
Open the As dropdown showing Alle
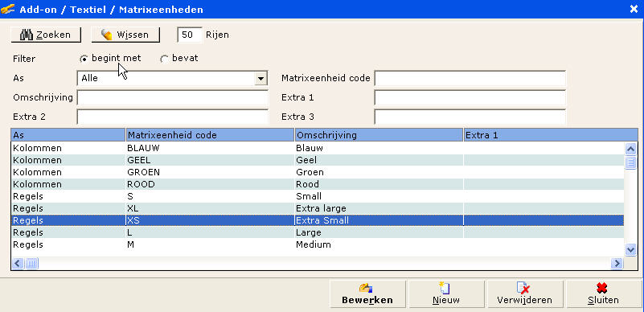click(x=260, y=78)
